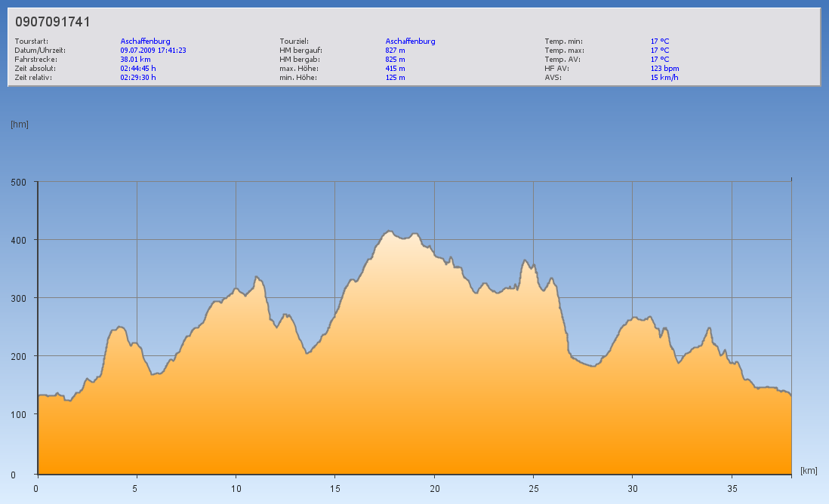Click the 35 km tick on x-axis
829x504 pixels.
731,488
